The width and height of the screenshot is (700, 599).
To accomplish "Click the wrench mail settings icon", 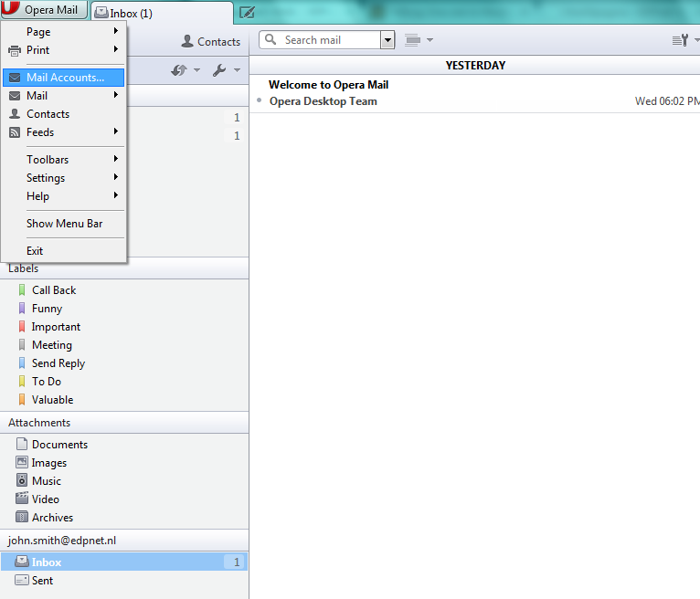I will [x=219, y=70].
